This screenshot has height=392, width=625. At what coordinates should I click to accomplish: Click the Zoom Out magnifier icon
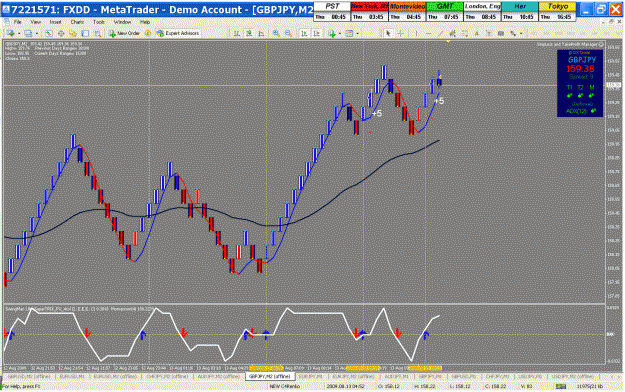[288, 34]
